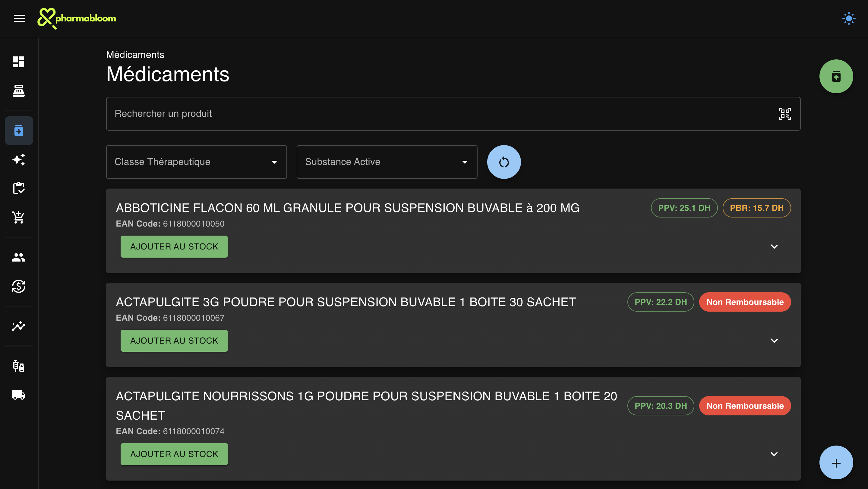Scan barcode using the QR code icon
This screenshot has width=868, height=489.
(x=785, y=114)
